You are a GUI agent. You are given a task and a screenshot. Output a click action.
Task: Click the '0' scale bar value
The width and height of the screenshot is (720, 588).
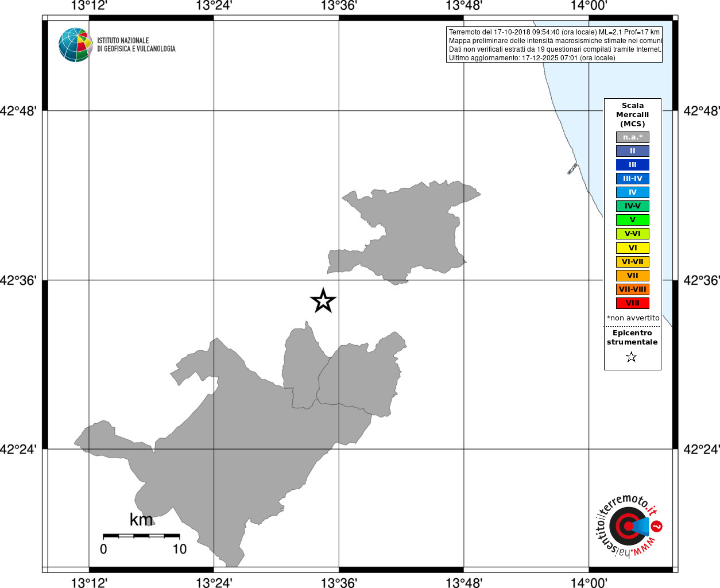coord(103,549)
